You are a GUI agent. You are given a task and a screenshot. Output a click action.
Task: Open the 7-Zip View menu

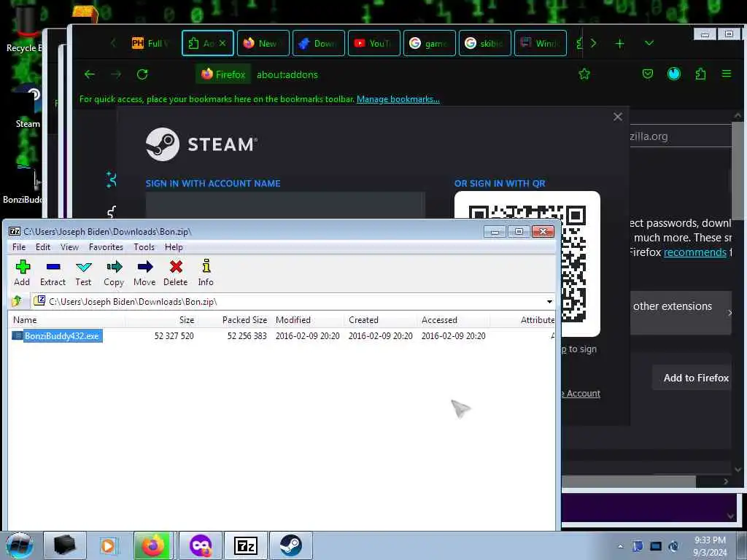coord(69,247)
